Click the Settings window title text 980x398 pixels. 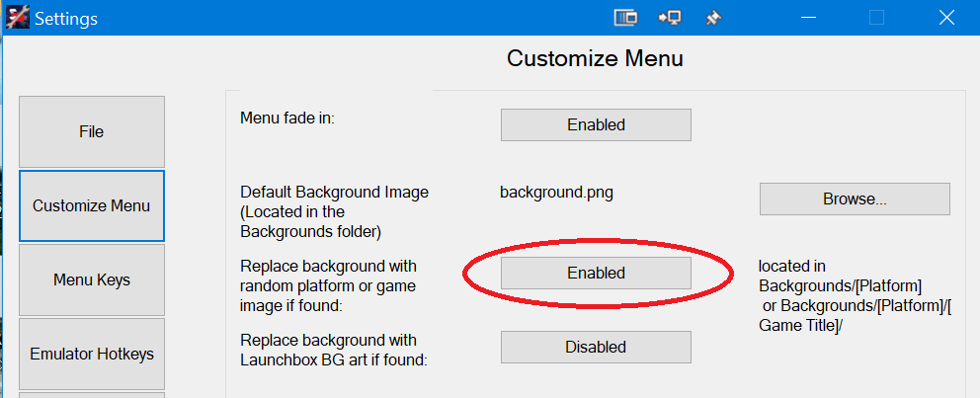tap(66, 19)
